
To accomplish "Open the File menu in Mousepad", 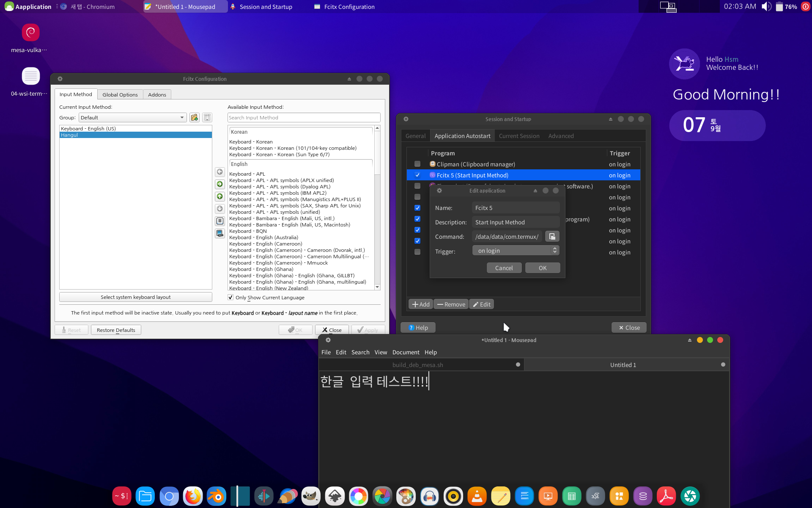I will click(326, 352).
